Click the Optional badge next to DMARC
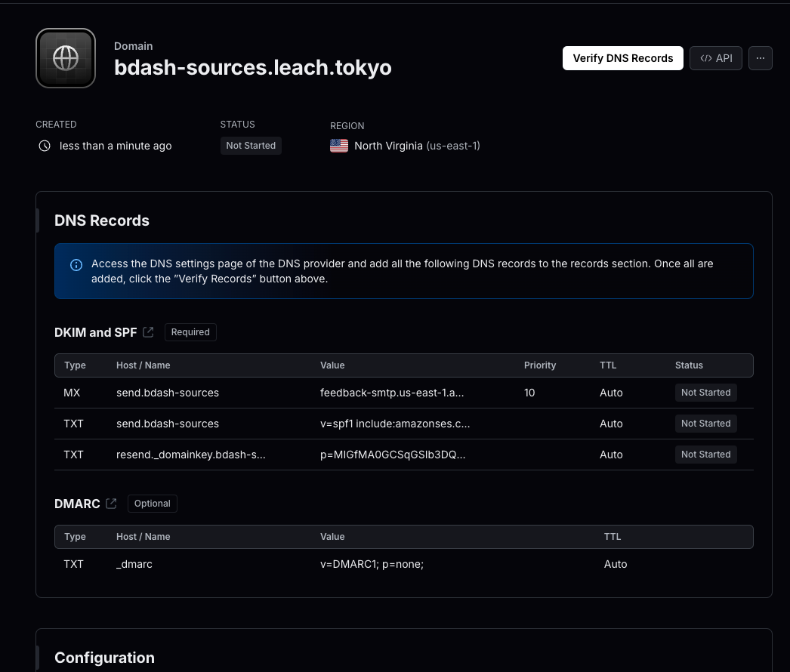 click(x=152, y=503)
